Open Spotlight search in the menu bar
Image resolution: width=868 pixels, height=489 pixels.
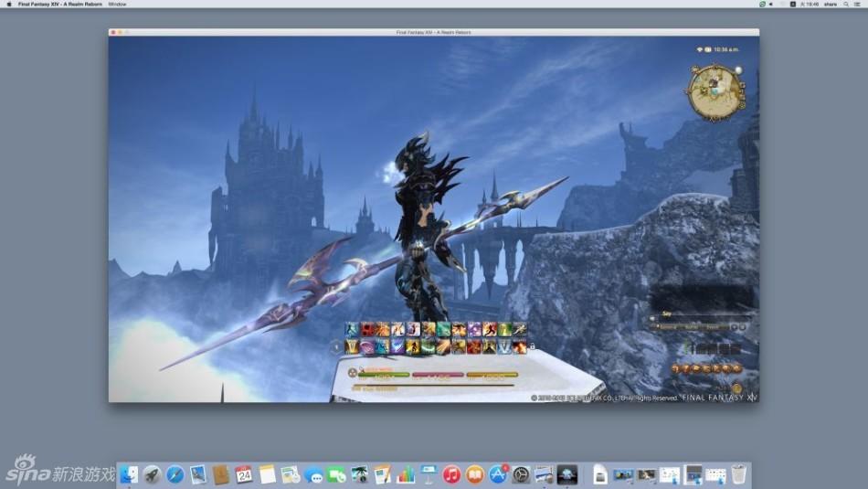846,4
